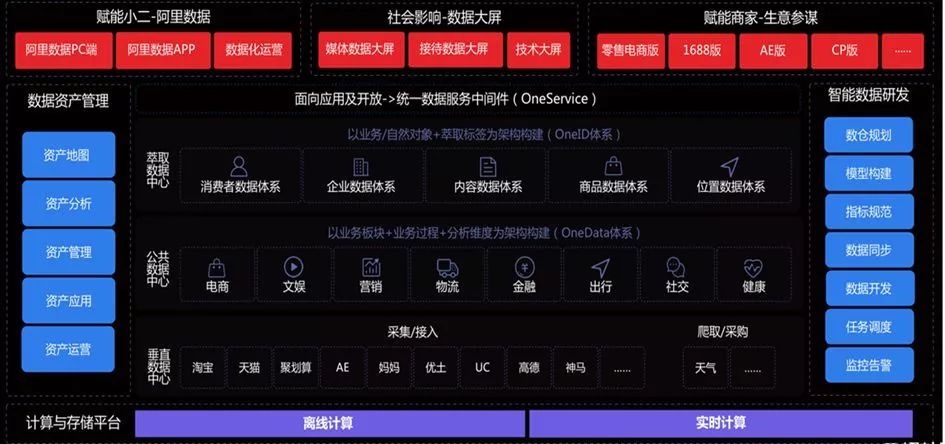Open the play icon for 文娱
The width and height of the screenshot is (945, 444).
pyautogui.click(x=294, y=266)
